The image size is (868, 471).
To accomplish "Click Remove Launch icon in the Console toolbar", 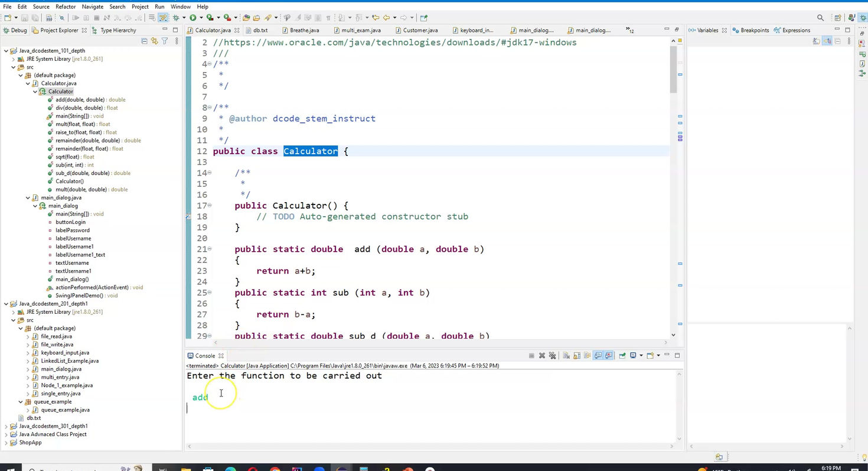I will click(x=542, y=356).
